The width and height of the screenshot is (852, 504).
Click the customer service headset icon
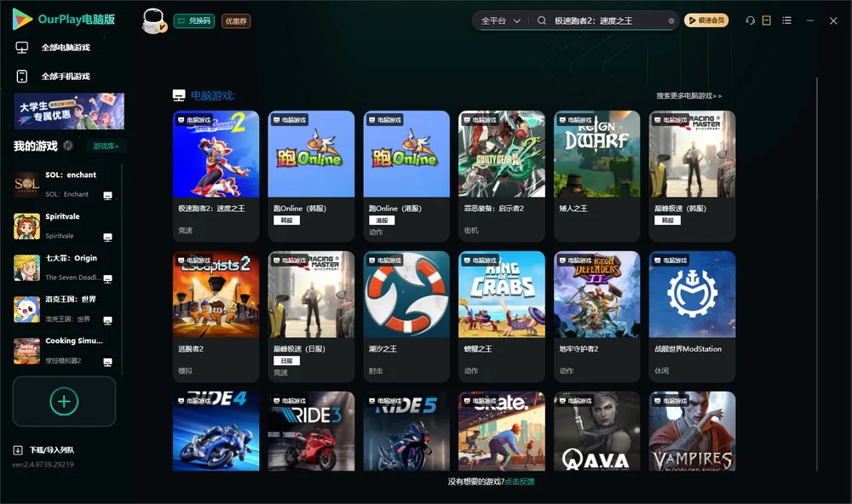coord(751,20)
